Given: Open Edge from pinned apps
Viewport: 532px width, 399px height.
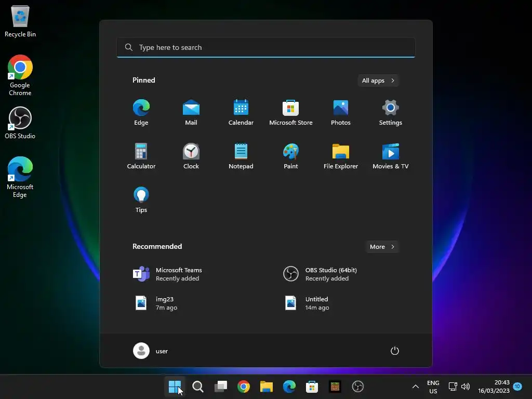Looking at the screenshot, I should [141, 113].
